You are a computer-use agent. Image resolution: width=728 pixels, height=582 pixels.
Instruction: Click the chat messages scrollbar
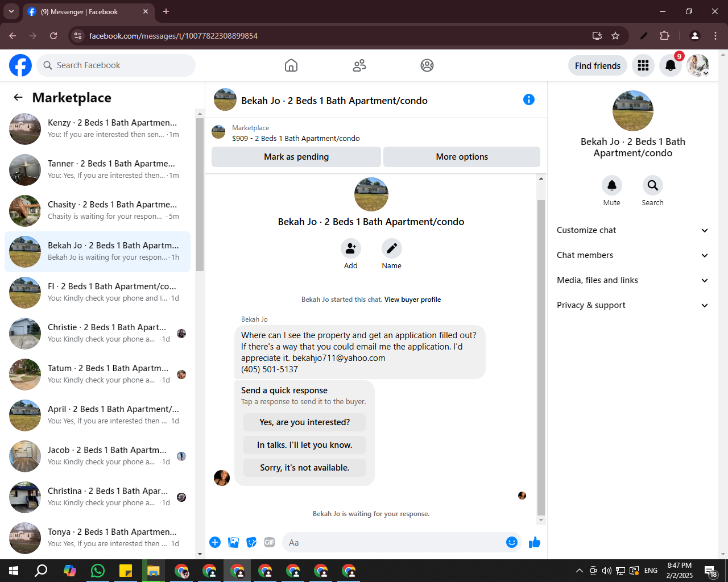(x=541, y=357)
